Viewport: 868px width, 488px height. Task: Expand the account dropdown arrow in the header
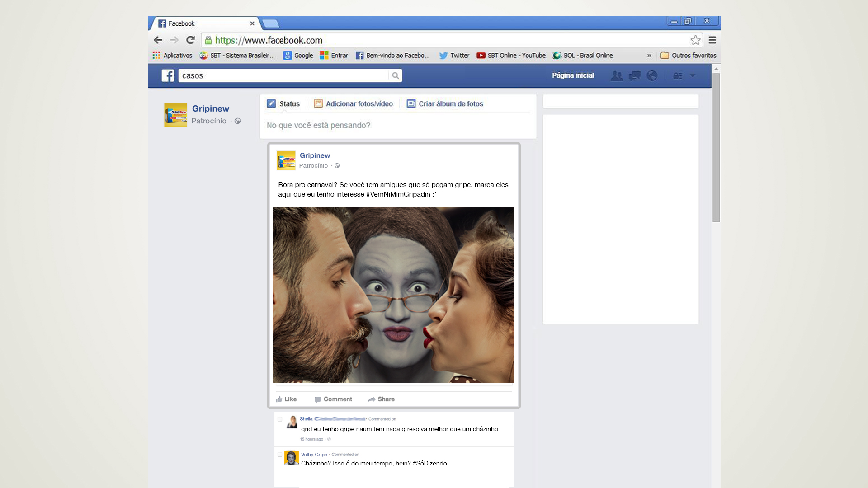coord(693,76)
